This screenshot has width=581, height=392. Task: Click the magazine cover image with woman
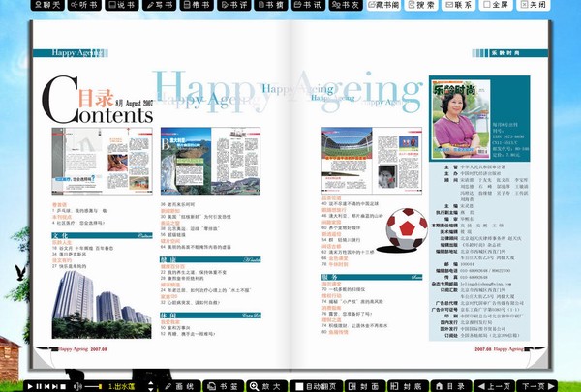[x=461, y=119]
